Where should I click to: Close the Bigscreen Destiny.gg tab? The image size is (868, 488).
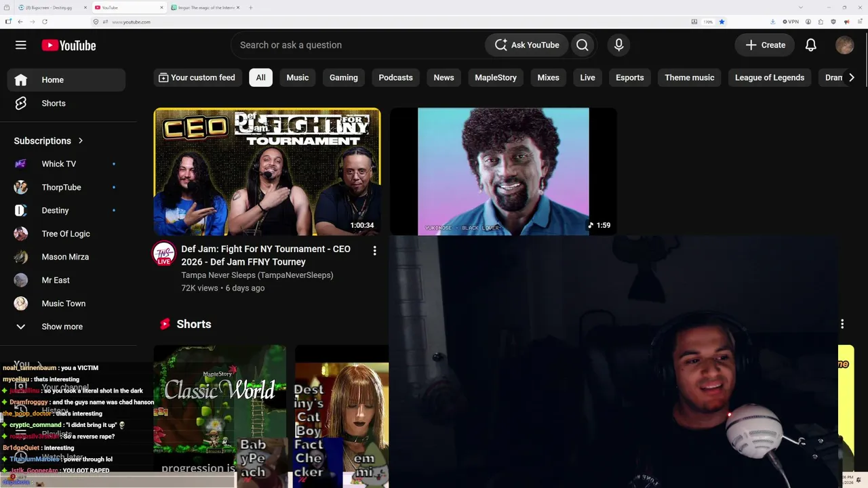(x=85, y=7)
